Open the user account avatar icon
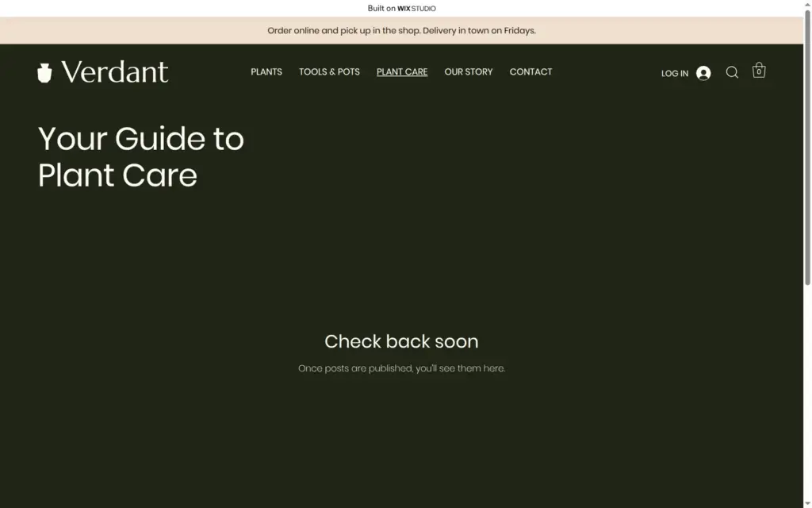 pyautogui.click(x=703, y=73)
